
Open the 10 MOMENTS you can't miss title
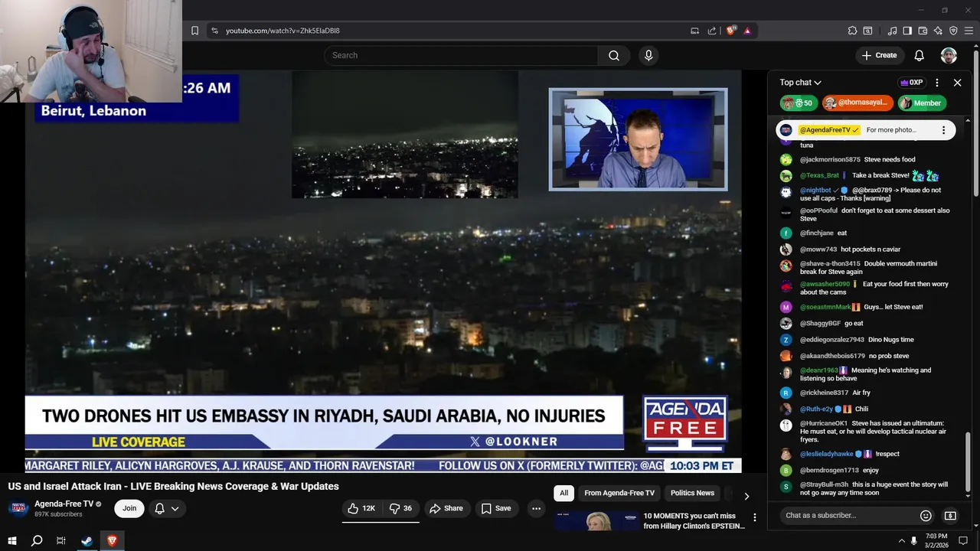tap(694, 521)
